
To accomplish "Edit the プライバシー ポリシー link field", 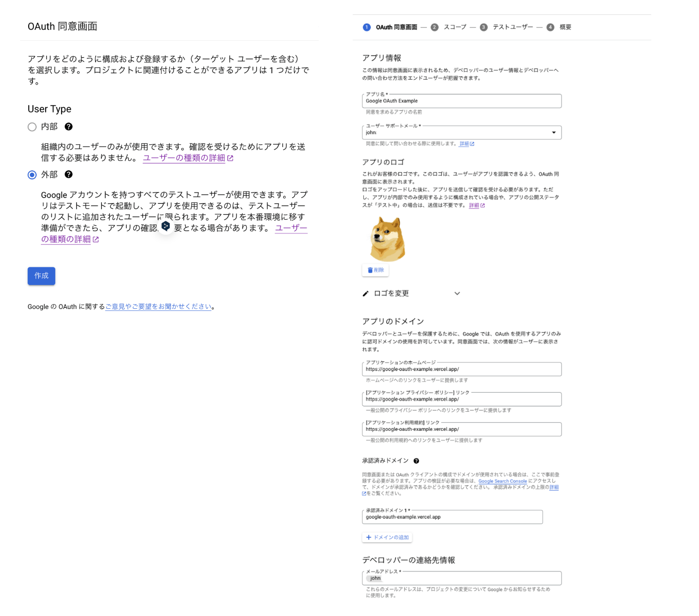I will pyautogui.click(x=461, y=399).
